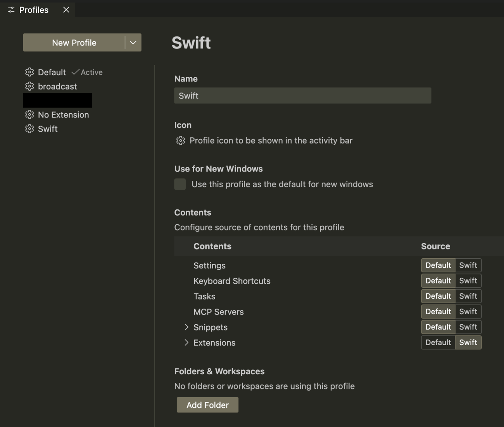The image size is (504, 427).
Task: Select the Tasks row label
Action: (204, 296)
